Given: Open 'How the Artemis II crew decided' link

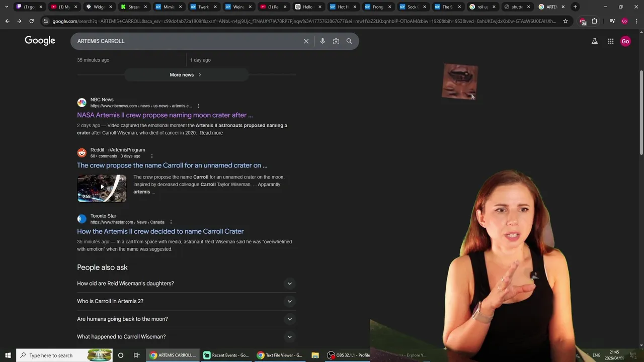Looking at the screenshot, I should click(160, 231).
